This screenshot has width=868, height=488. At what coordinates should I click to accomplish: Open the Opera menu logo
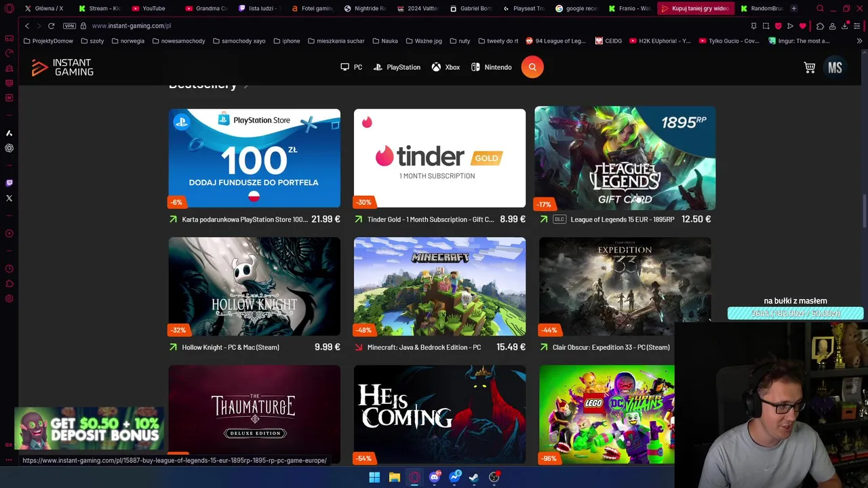click(x=9, y=9)
